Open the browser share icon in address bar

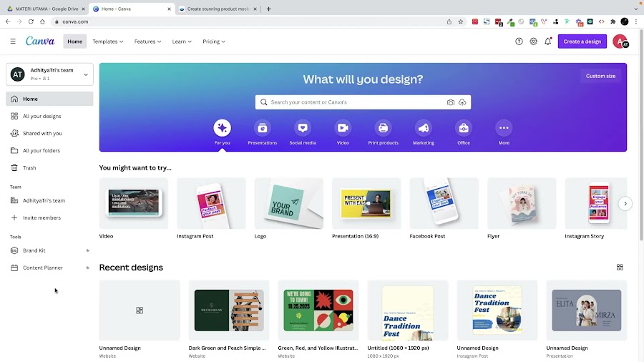(449, 21)
